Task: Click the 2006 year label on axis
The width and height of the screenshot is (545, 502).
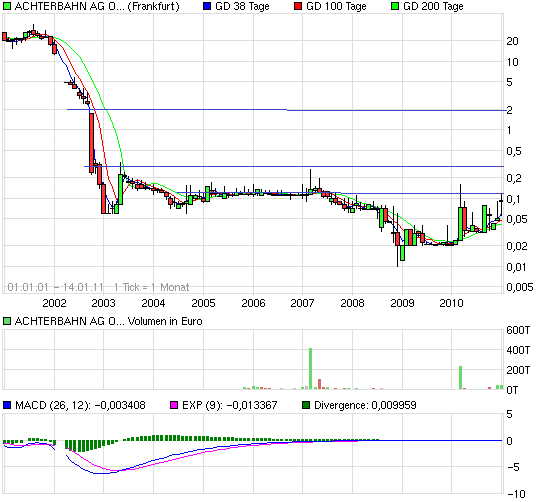Action: coord(253,303)
